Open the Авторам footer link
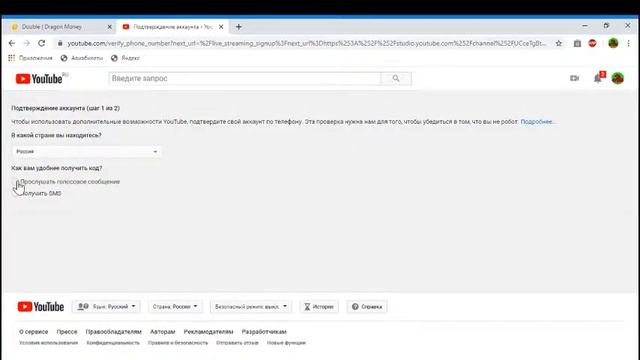Screen dimensions: 640x360 [162, 332]
